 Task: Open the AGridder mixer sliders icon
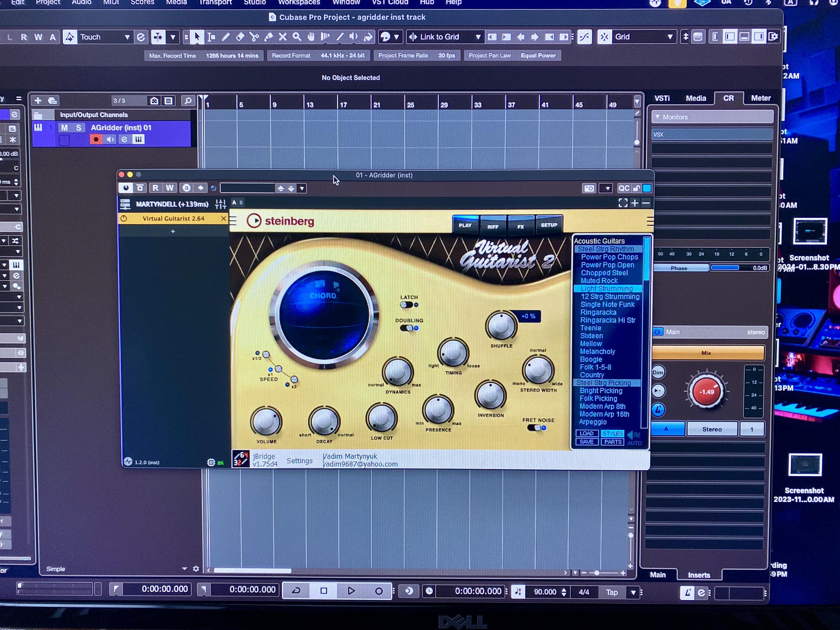[x=221, y=204]
